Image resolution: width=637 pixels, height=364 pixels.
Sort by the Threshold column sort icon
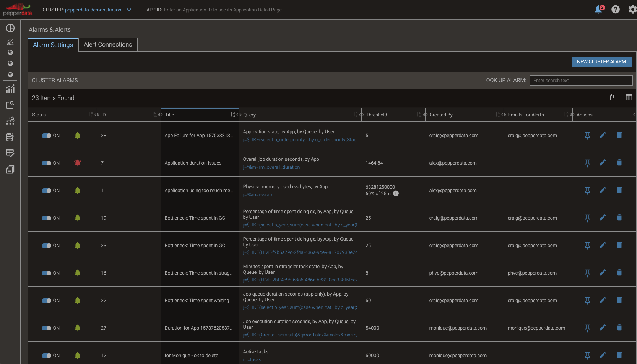point(419,115)
